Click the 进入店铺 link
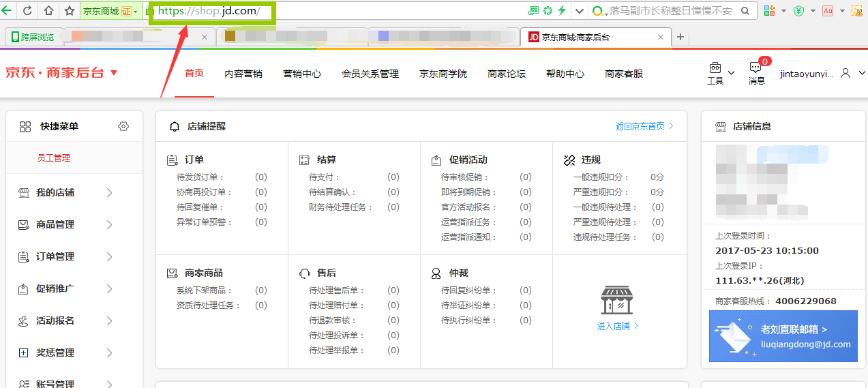Viewport: 868px width, 388px height. point(618,326)
